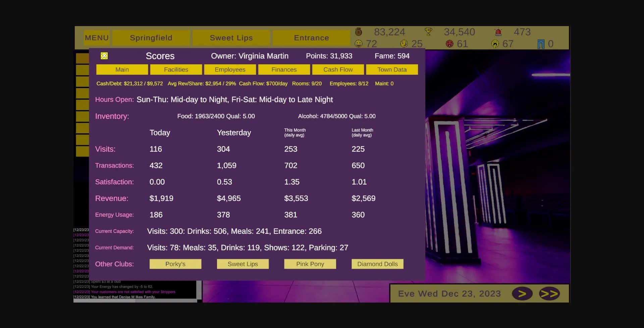The image size is (644, 328).
Task: Click the angry red face icon
Action: coord(449,44)
